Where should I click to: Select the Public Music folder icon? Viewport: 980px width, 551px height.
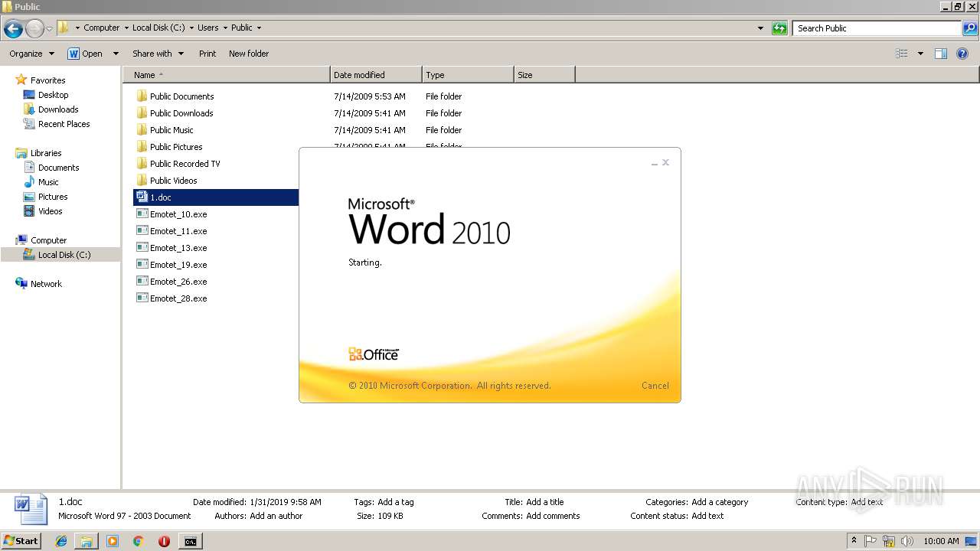(x=142, y=130)
